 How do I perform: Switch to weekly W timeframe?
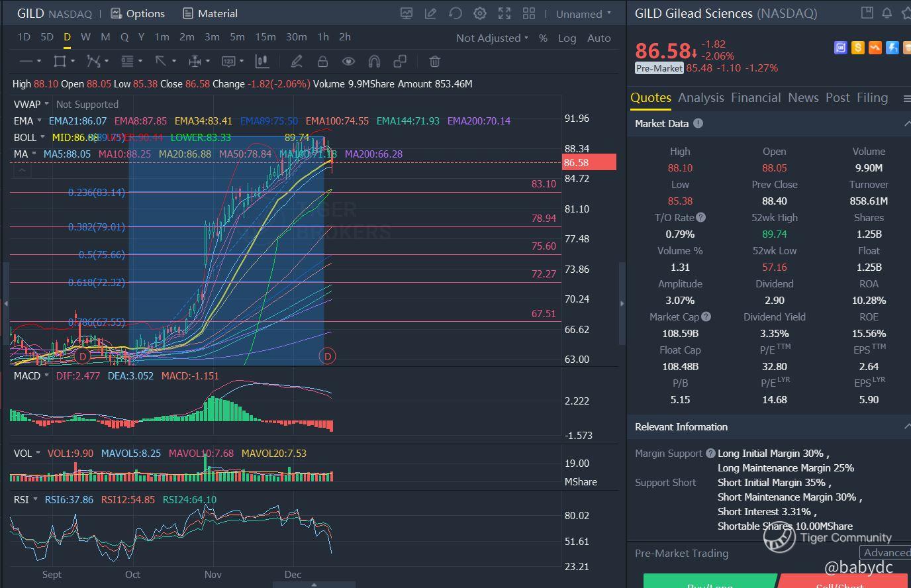(x=85, y=37)
